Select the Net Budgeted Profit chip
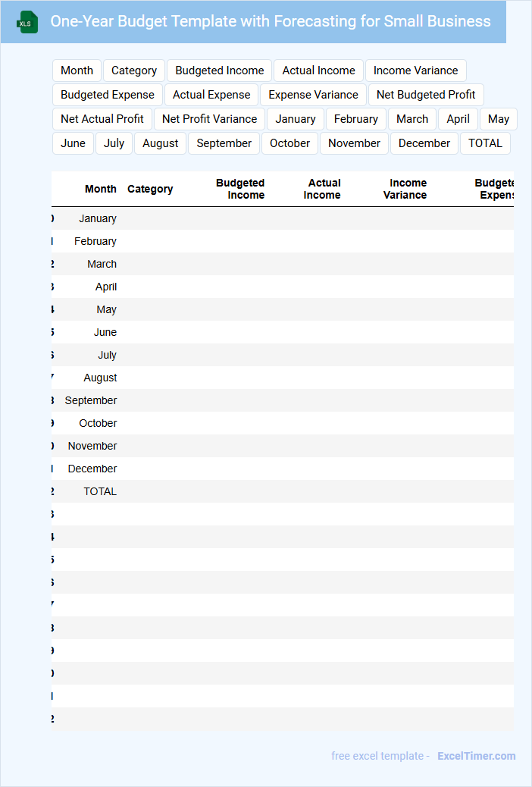Viewport: 532px width, 787px height. [x=426, y=95]
